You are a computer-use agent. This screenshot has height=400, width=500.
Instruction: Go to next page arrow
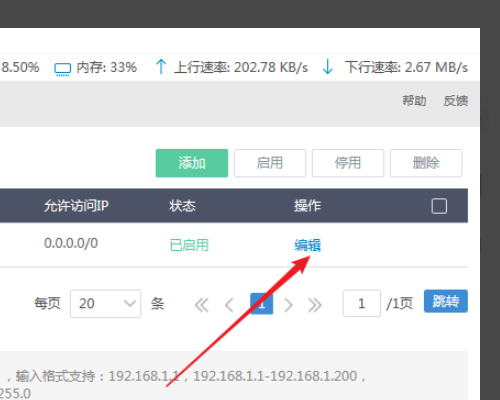click(x=288, y=305)
